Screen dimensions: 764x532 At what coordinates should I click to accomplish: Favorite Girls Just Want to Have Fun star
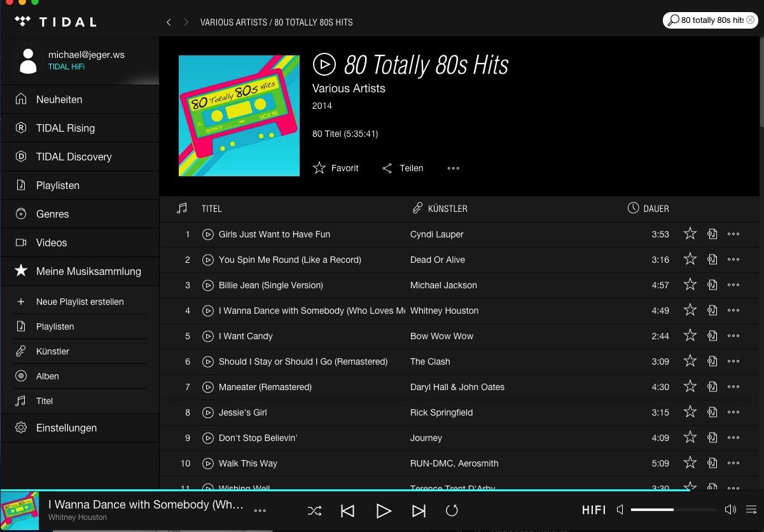tap(690, 234)
